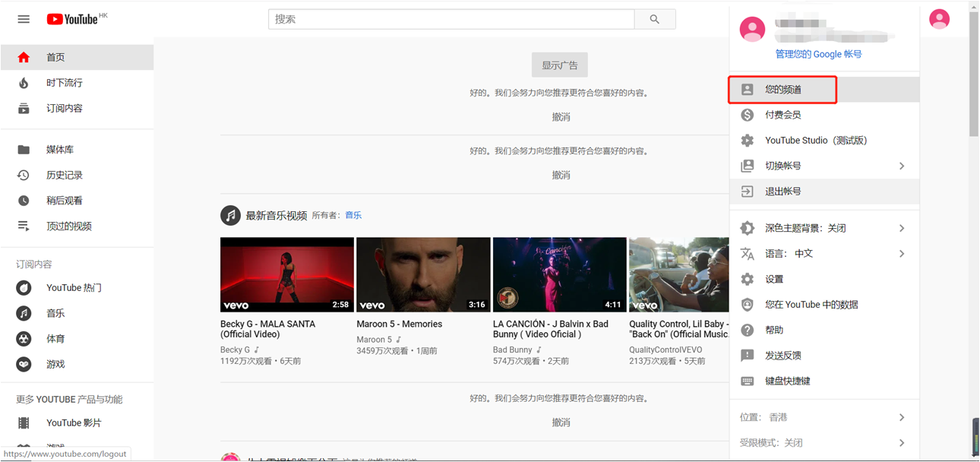Click the liked videos icon for 顶过的视频
The image size is (980, 462).
(x=24, y=226)
